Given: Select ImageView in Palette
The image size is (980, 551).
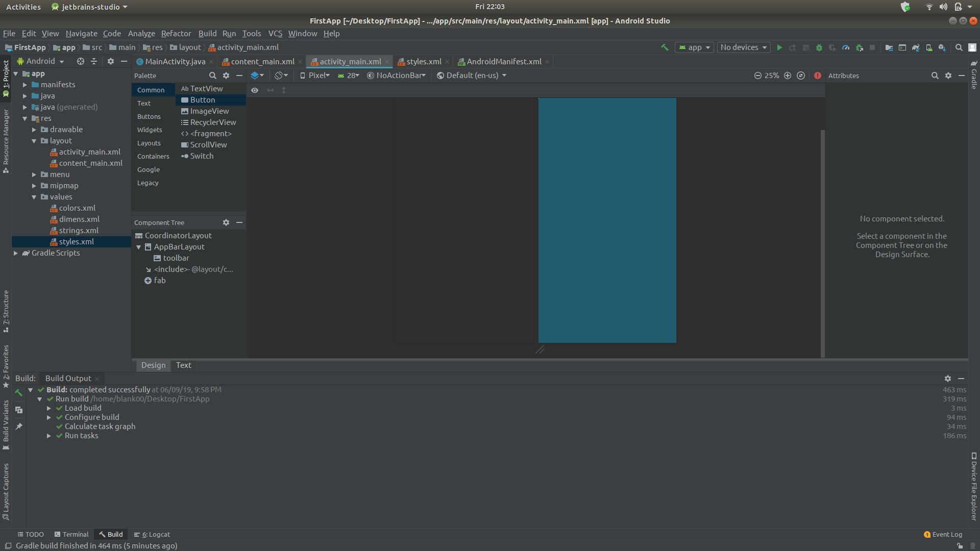Looking at the screenshot, I should pyautogui.click(x=210, y=111).
